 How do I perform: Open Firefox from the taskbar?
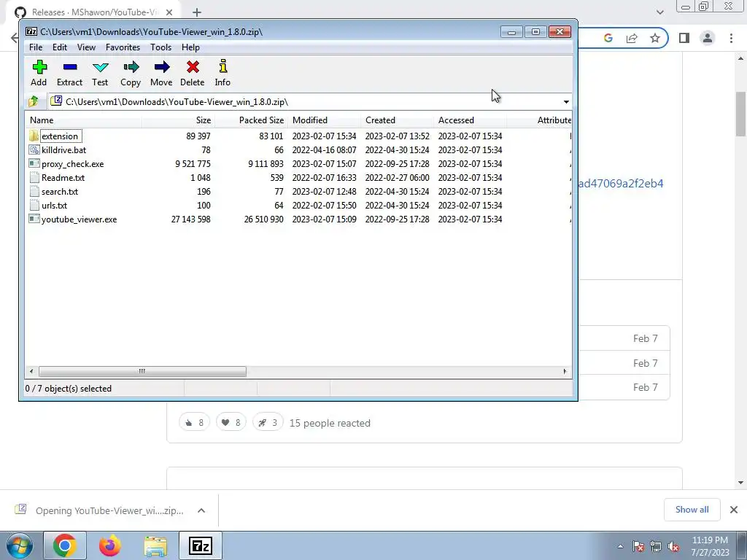(110, 545)
